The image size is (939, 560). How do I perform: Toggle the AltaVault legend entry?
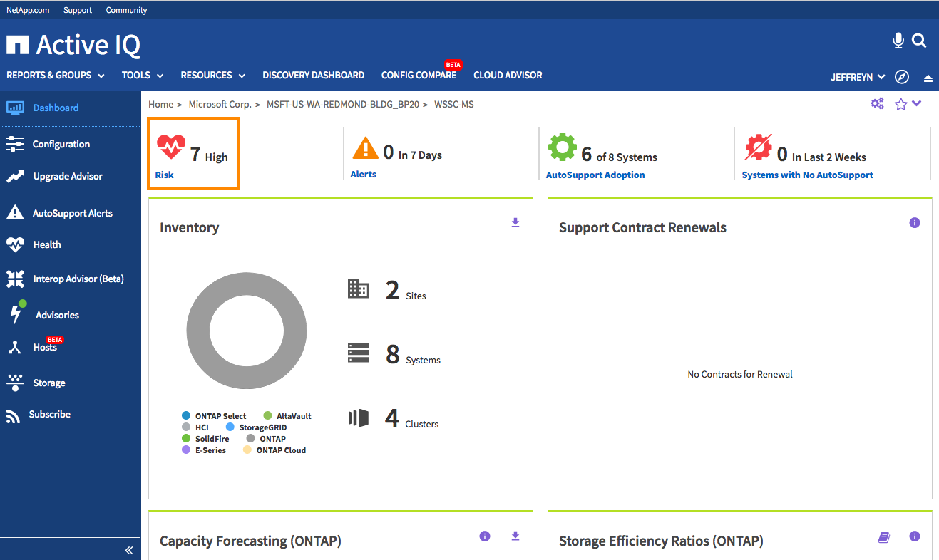coord(287,416)
